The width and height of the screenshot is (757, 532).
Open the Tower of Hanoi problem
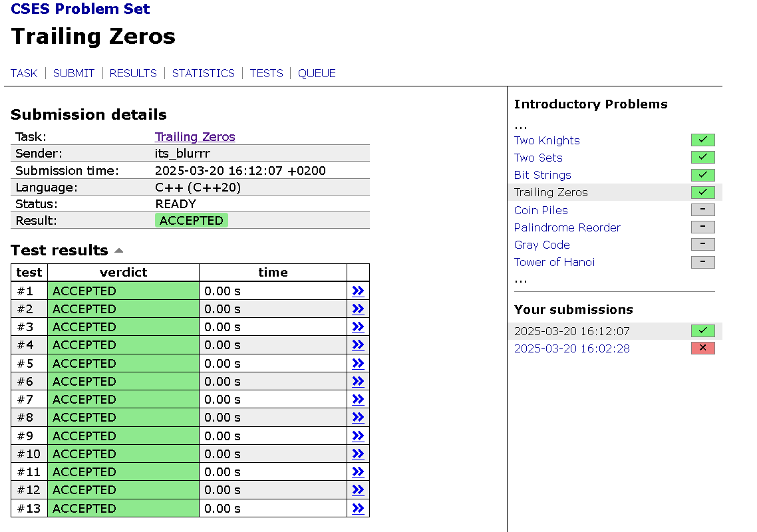[x=555, y=262]
